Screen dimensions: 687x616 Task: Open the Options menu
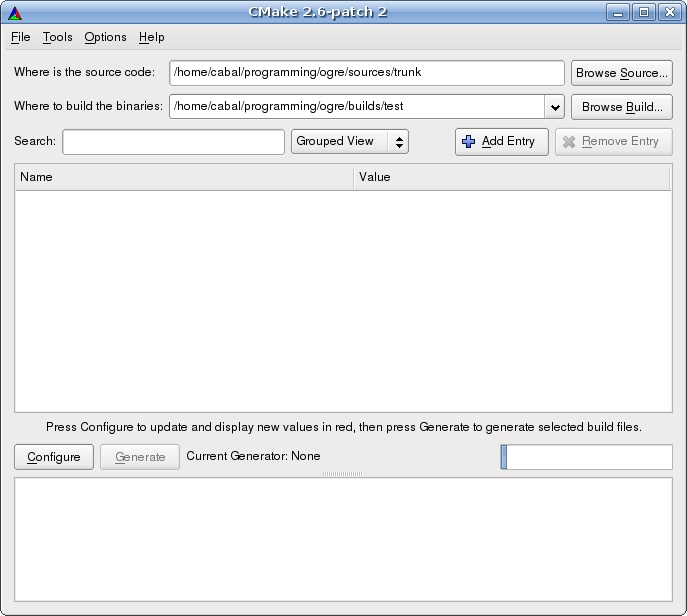point(105,37)
